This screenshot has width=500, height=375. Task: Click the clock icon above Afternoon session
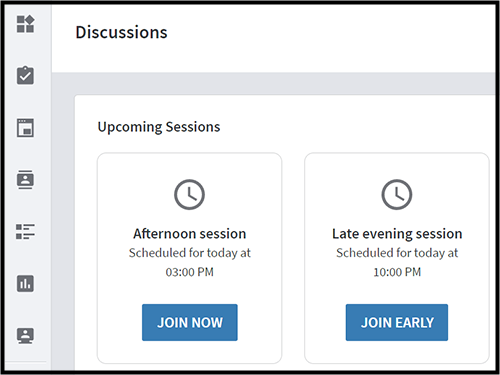tap(189, 195)
